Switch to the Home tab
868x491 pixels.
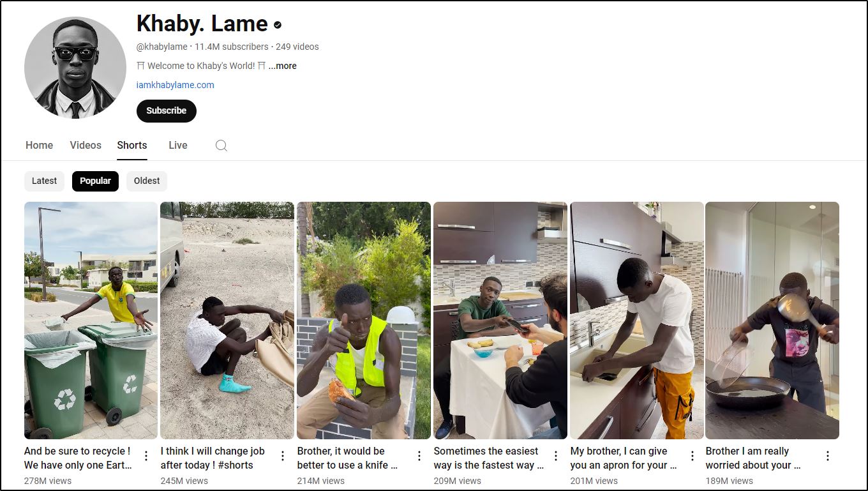click(40, 146)
